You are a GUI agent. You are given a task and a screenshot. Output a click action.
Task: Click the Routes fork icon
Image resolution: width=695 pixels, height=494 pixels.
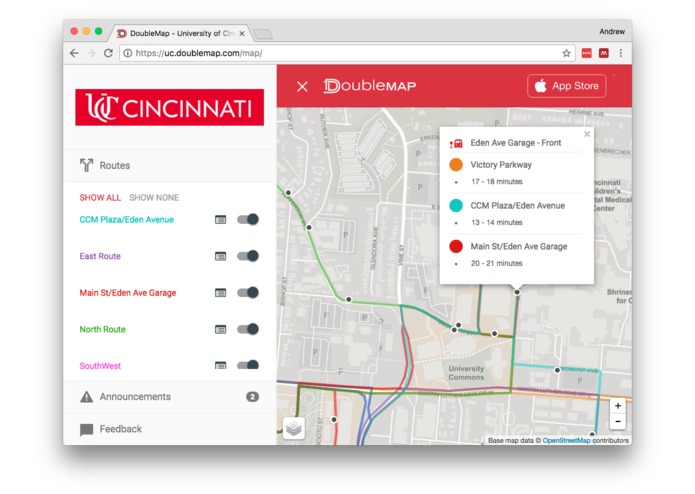86,165
